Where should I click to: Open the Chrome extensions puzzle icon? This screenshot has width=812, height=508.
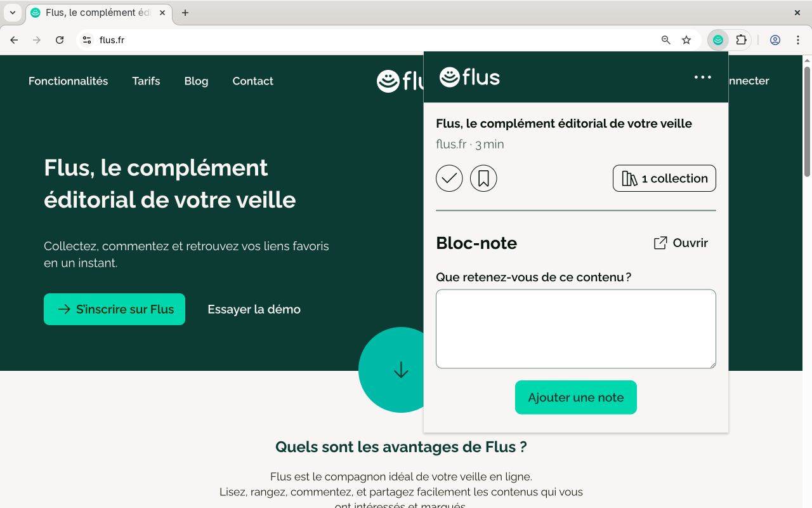pos(741,40)
